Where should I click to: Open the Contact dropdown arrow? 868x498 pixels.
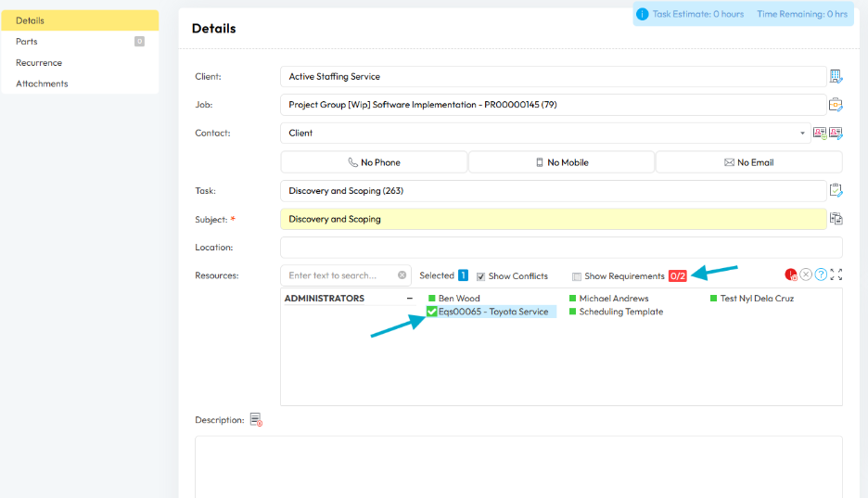pyautogui.click(x=803, y=134)
